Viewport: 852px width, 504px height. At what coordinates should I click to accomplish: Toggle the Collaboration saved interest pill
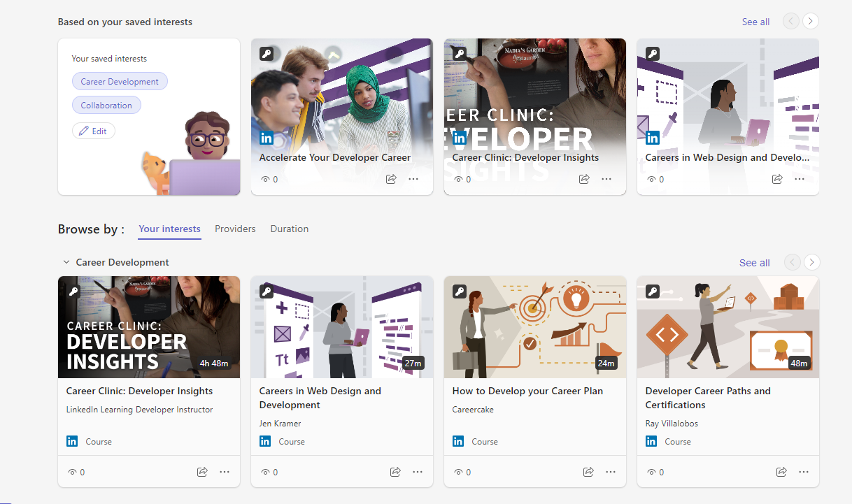[x=106, y=105]
